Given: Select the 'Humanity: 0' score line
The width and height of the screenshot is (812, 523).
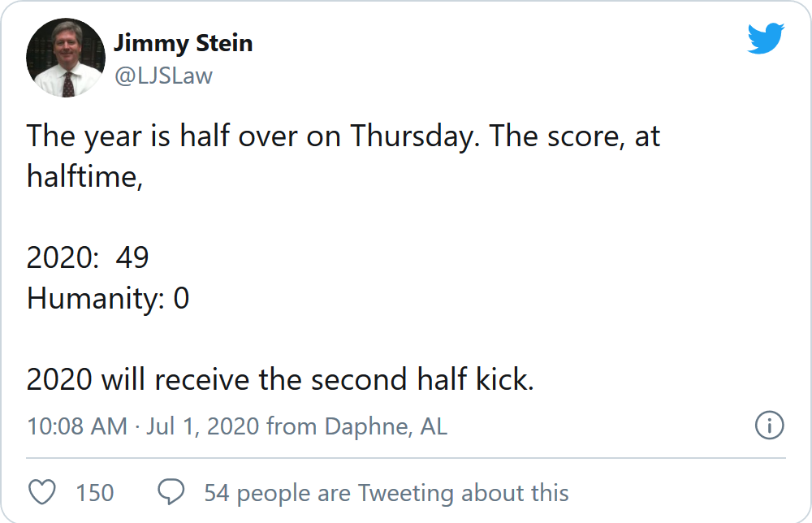Looking at the screenshot, I should click(x=108, y=298).
